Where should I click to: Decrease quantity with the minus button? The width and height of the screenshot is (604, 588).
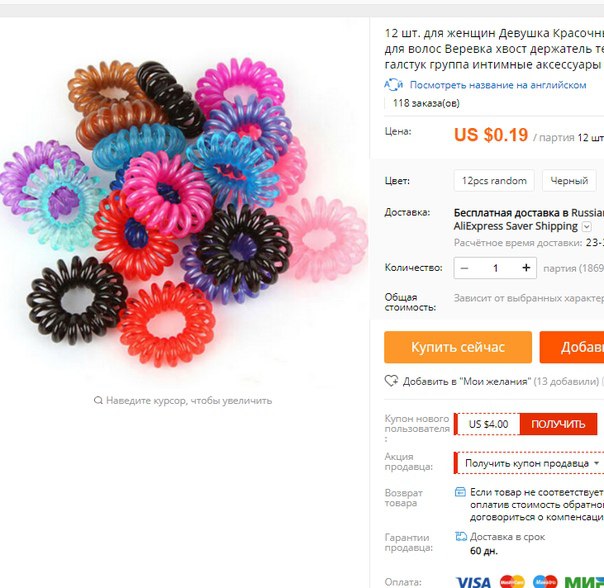465,268
